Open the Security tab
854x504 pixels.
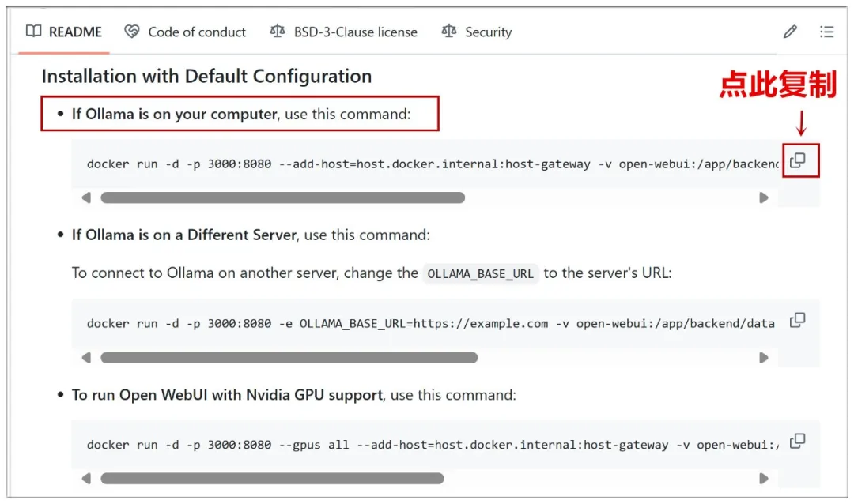pos(488,32)
